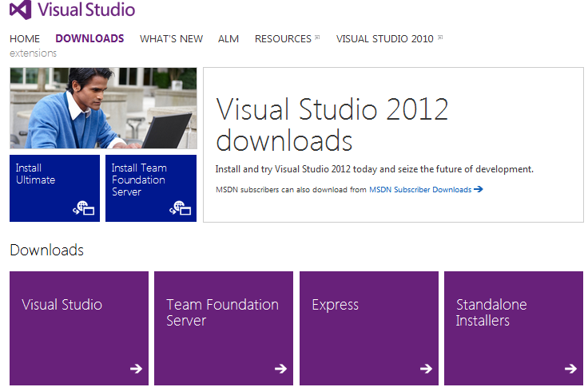588x387 pixels.
Task: Click arrow icon on Visual Studio tile
Action: point(136,369)
